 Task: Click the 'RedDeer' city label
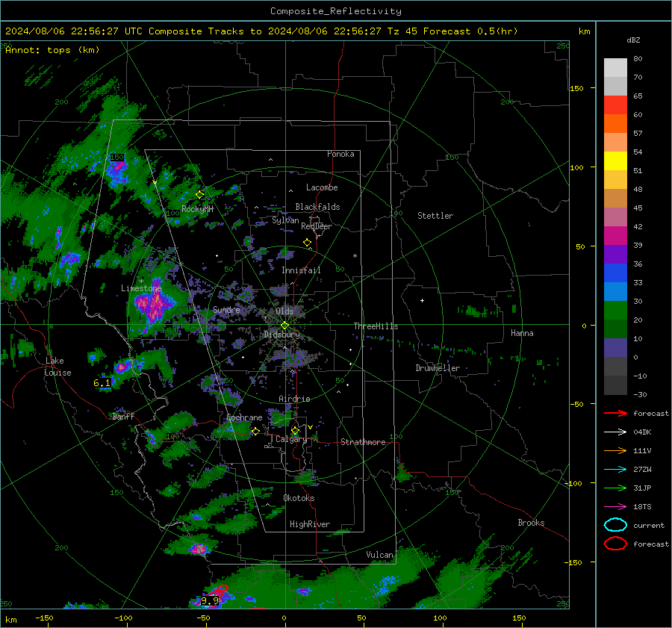click(317, 226)
